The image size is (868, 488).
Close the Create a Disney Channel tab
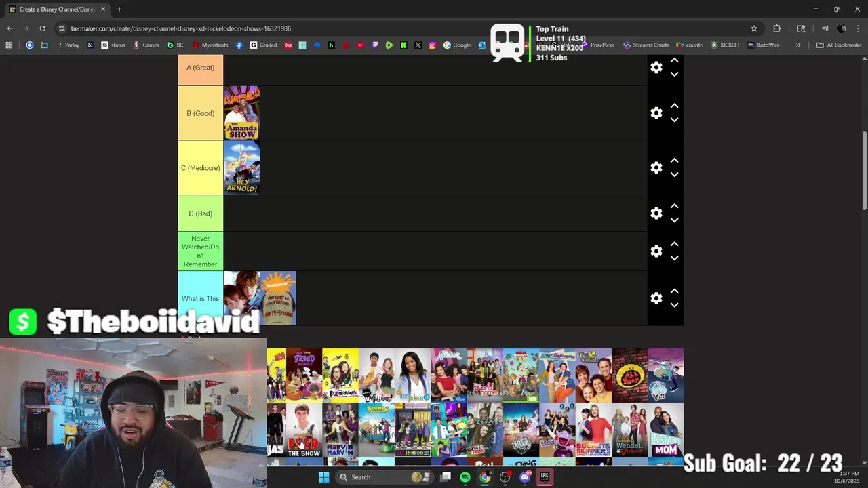click(x=102, y=9)
